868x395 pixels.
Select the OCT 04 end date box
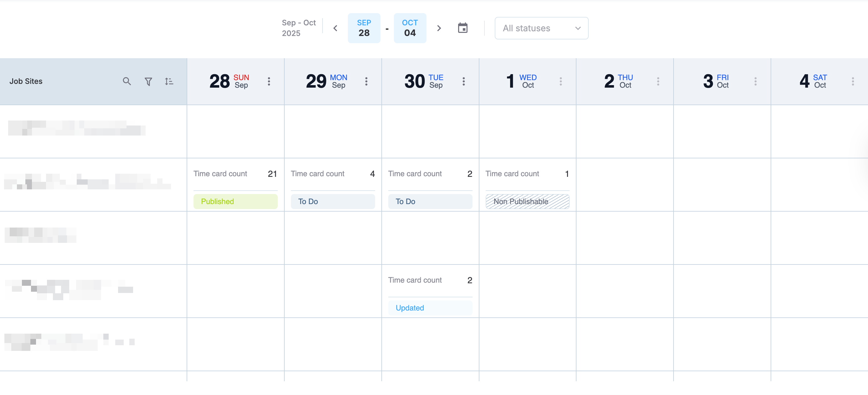tap(410, 28)
